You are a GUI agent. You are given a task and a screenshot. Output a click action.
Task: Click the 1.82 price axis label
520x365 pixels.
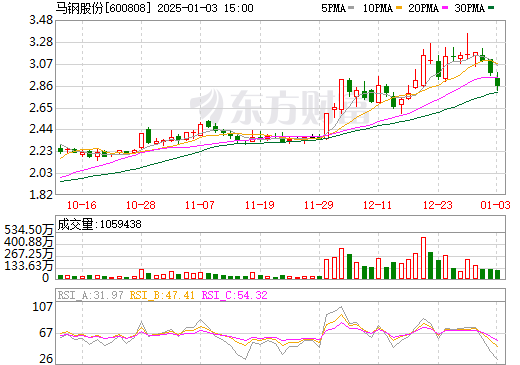click(x=41, y=195)
